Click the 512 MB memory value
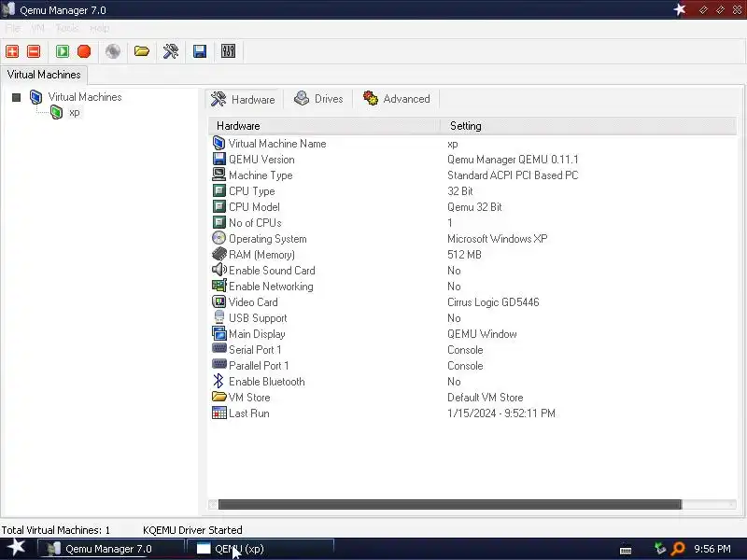 464,254
